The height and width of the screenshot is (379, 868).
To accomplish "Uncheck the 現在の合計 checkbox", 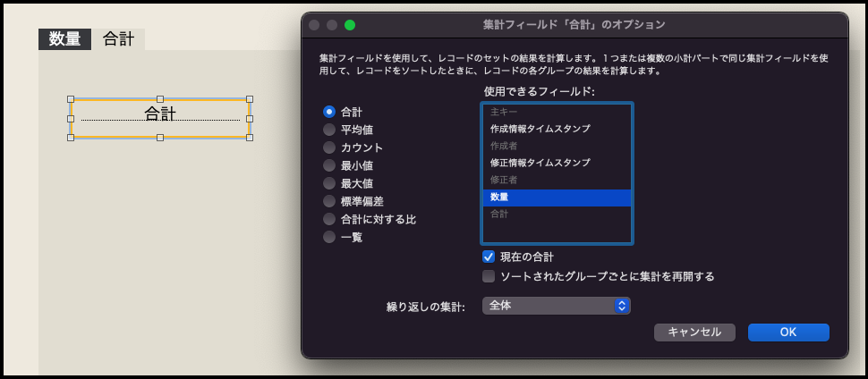I will click(x=489, y=257).
